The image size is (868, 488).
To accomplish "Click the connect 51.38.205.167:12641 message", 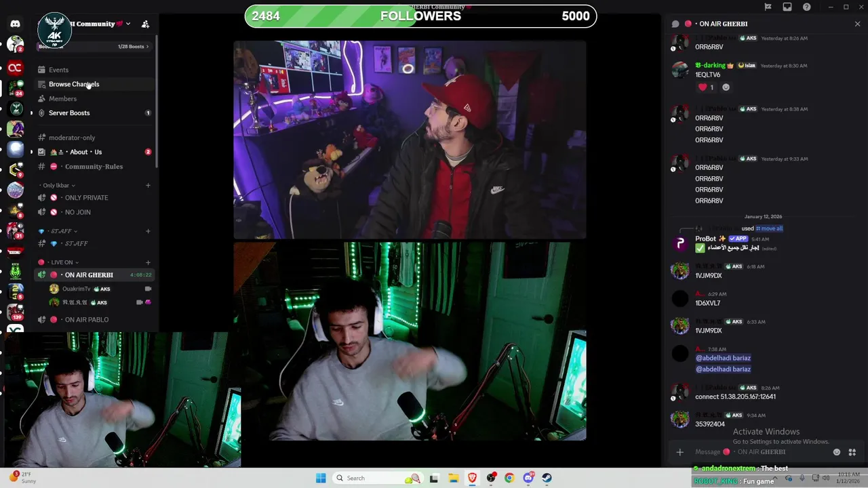I will coord(735,396).
